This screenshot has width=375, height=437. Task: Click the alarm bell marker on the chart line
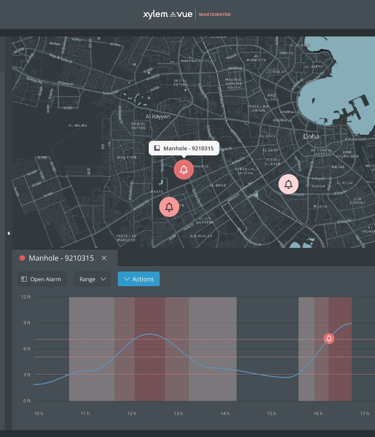tap(329, 339)
